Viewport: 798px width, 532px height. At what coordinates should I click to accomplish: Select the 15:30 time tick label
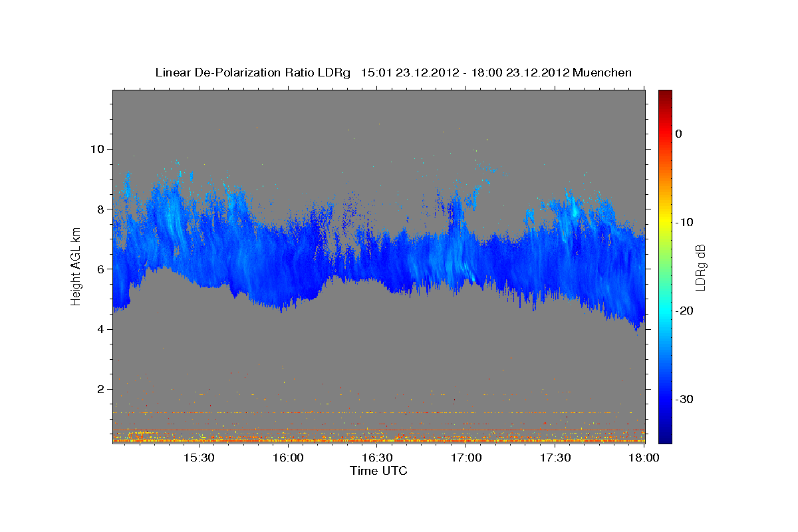198,458
